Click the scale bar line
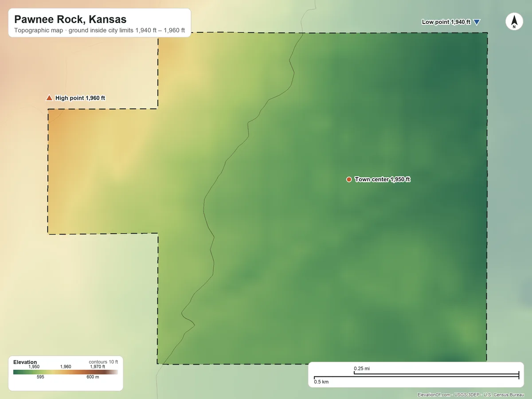 [x=416, y=376]
